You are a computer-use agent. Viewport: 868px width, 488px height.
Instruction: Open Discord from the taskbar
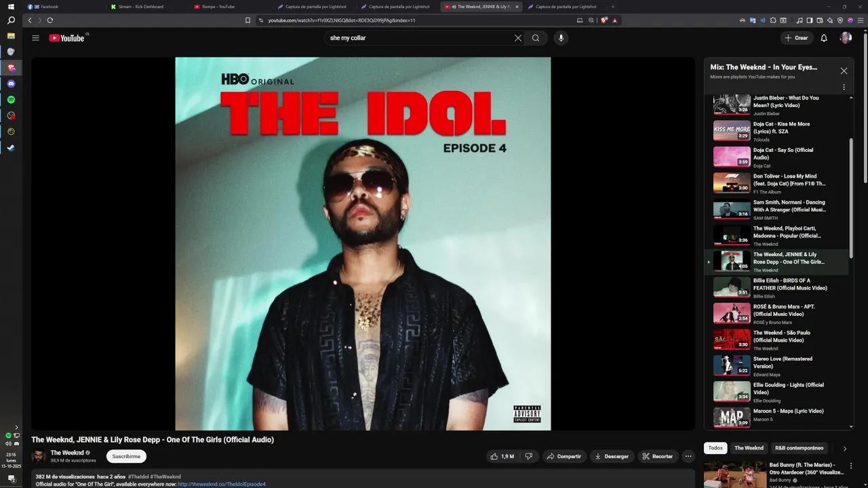11,84
